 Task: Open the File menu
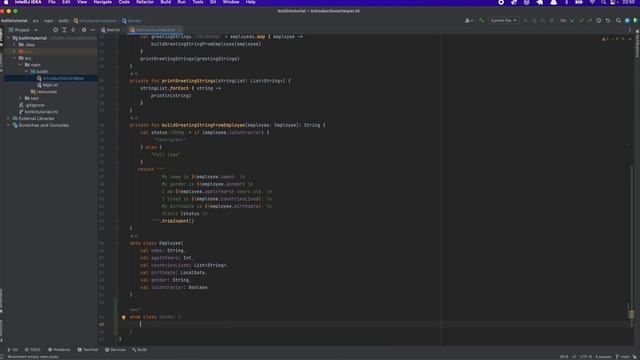tap(51, 2)
